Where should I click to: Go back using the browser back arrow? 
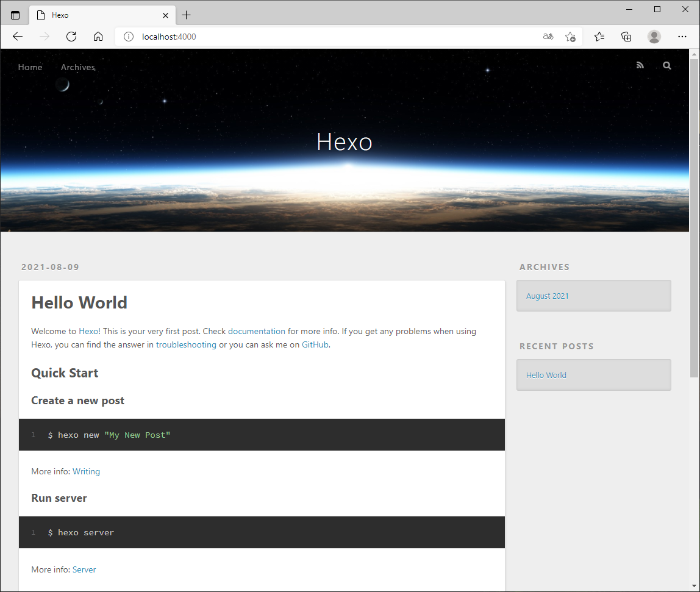(x=18, y=37)
